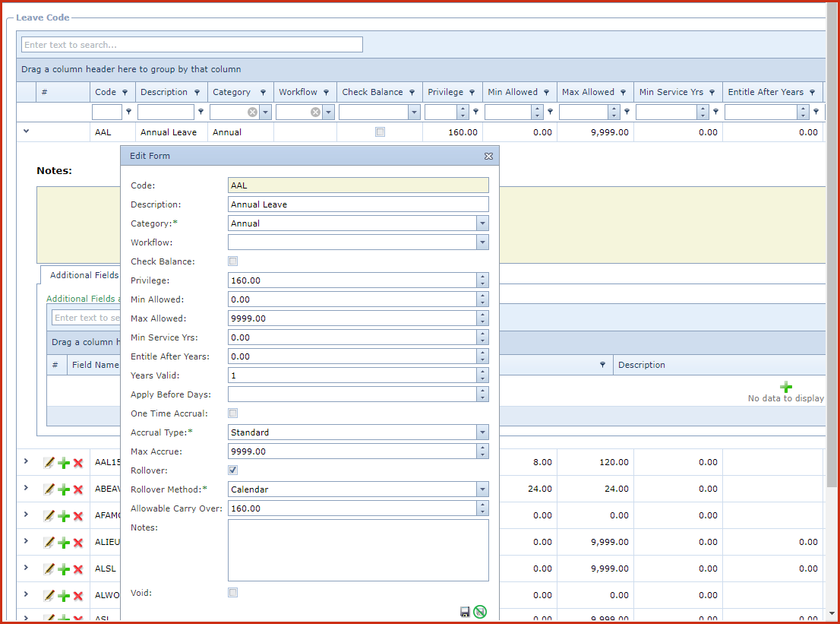Toggle Check Balance checkbox in Edit Form
Screen dimensions: 840x624
pos(233,261)
